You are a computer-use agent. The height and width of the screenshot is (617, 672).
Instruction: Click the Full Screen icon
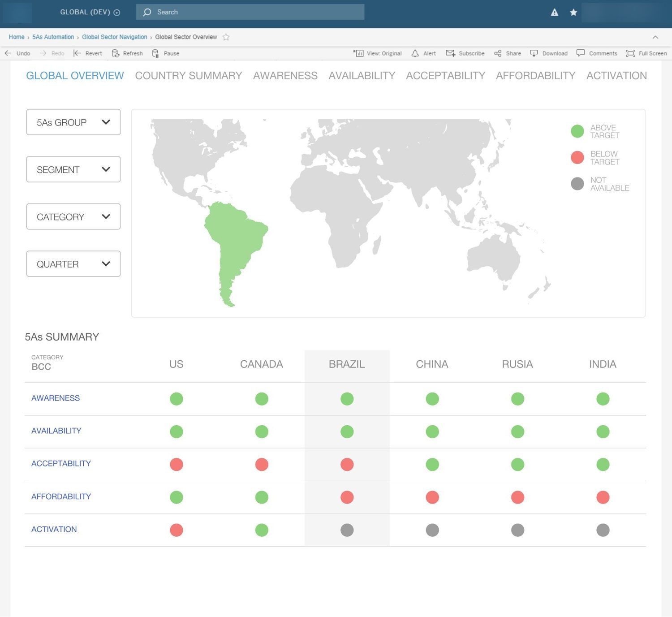(630, 53)
